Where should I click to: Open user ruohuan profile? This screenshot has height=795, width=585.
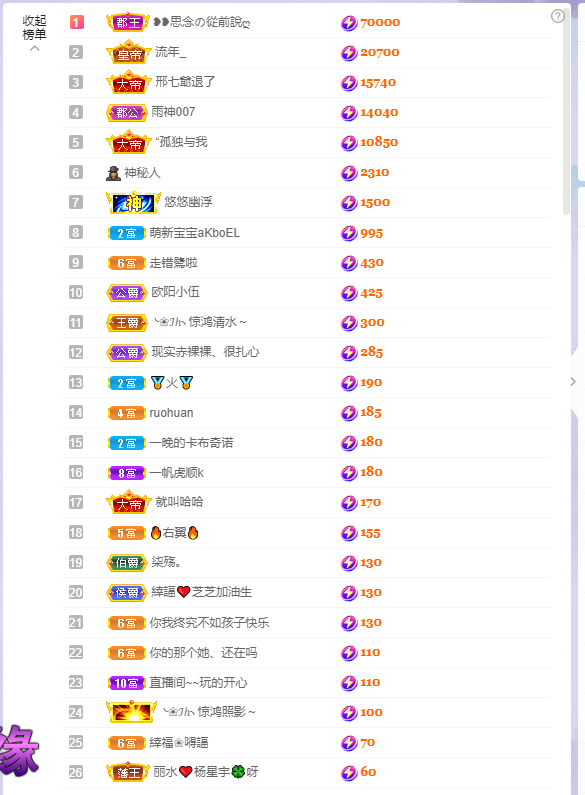171,413
